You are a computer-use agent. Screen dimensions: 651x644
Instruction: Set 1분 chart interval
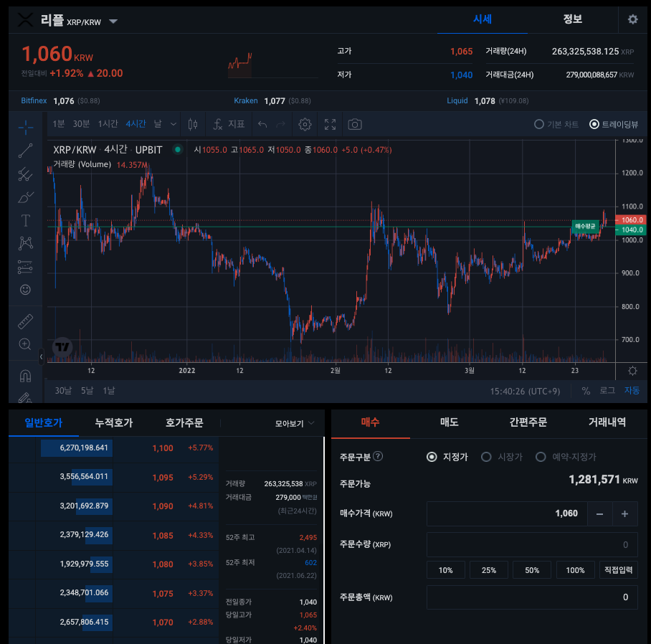click(x=59, y=124)
